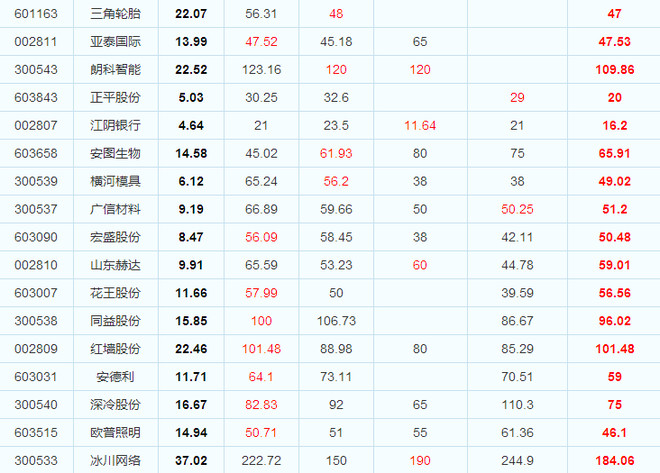Viewport: 660px width, 473px height.
Task: Select 正平股份 row name
Action: pyautogui.click(x=115, y=98)
